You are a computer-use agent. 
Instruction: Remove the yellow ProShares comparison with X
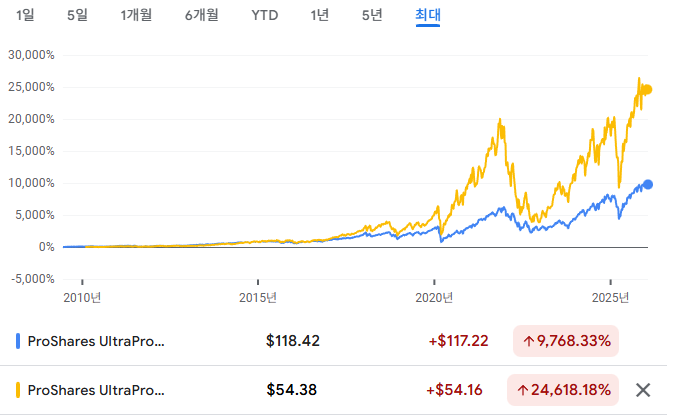tap(643, 390)
